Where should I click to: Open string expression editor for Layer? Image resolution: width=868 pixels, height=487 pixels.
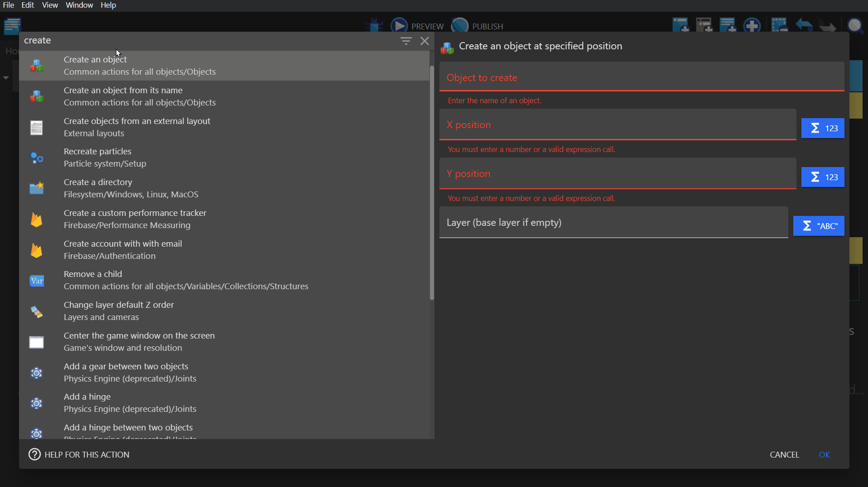click(818, 226)
